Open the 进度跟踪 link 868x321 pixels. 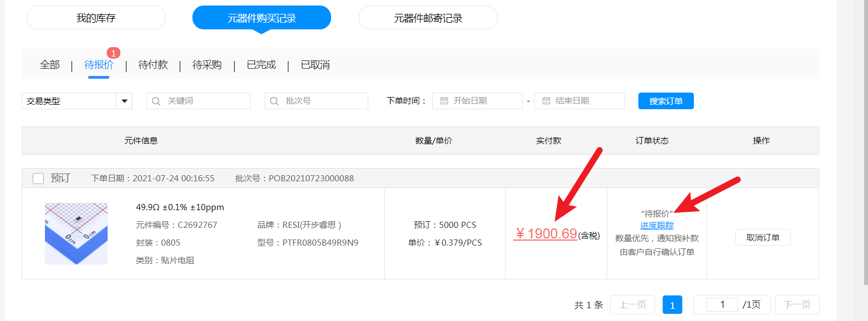657,225
